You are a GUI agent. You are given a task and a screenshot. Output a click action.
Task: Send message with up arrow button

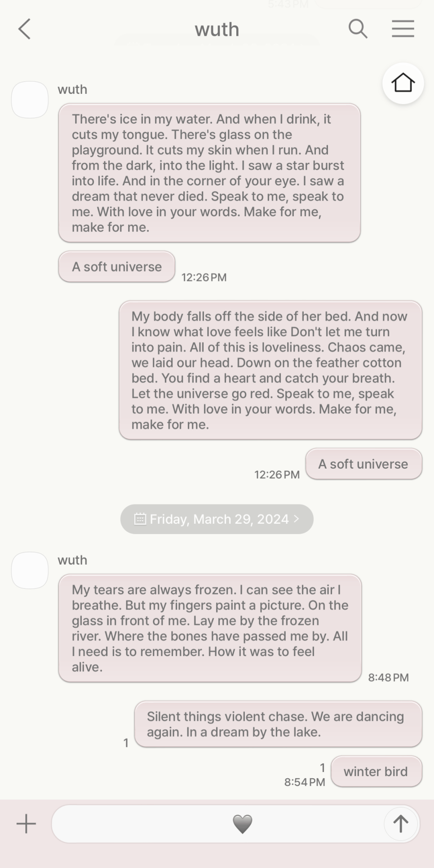(401, 824)
